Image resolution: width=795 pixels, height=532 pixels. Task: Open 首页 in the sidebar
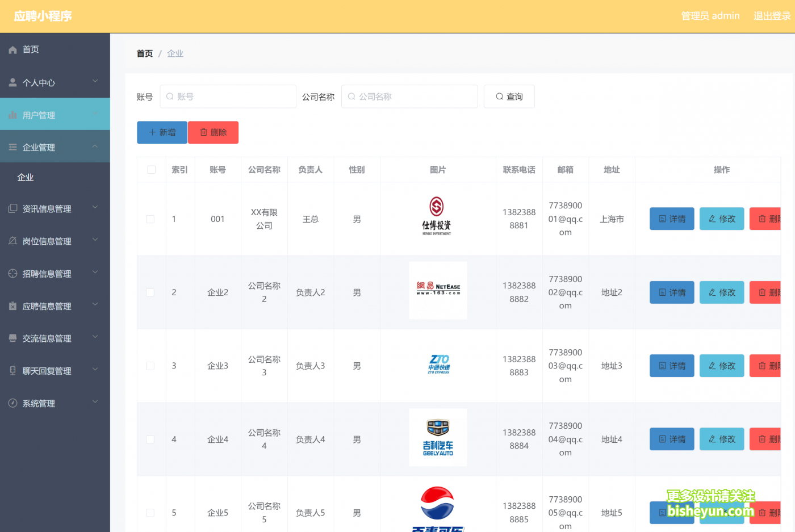point(55,49)
